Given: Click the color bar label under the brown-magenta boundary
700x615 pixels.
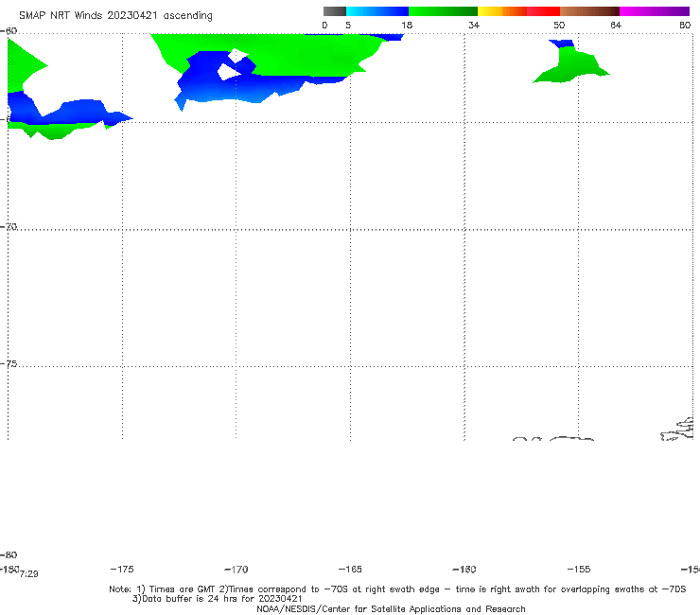Looking at the screenshot, I should tap(616, 25).
